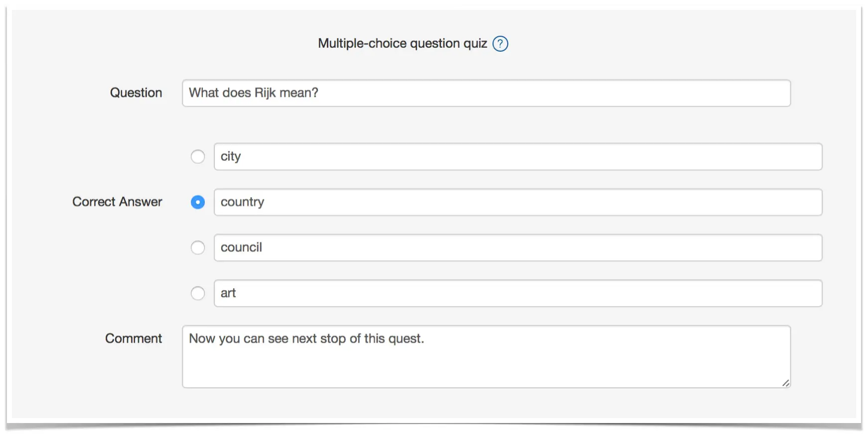Click the art answer input field
Viewport: 868px width, 434px height.
(518, 293)
